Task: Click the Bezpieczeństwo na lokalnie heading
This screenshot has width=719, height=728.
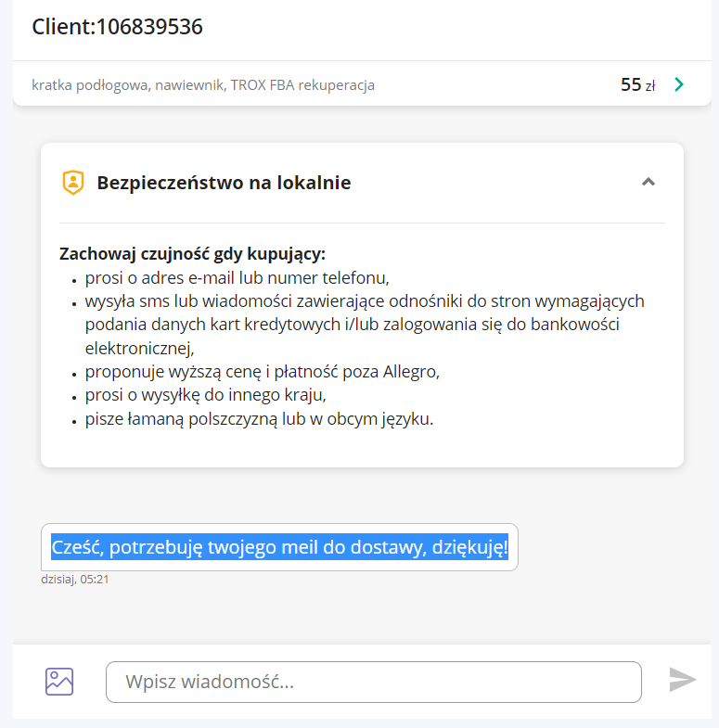Action: point(224,183)
